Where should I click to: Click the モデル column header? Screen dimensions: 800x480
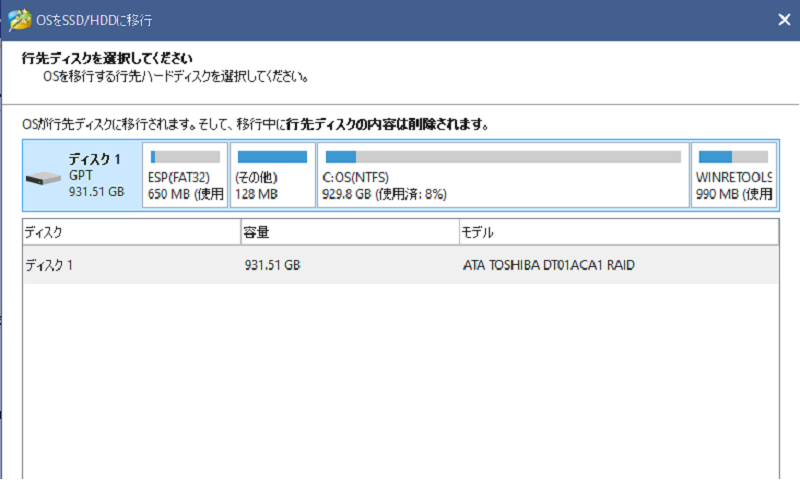pos(619,232)
